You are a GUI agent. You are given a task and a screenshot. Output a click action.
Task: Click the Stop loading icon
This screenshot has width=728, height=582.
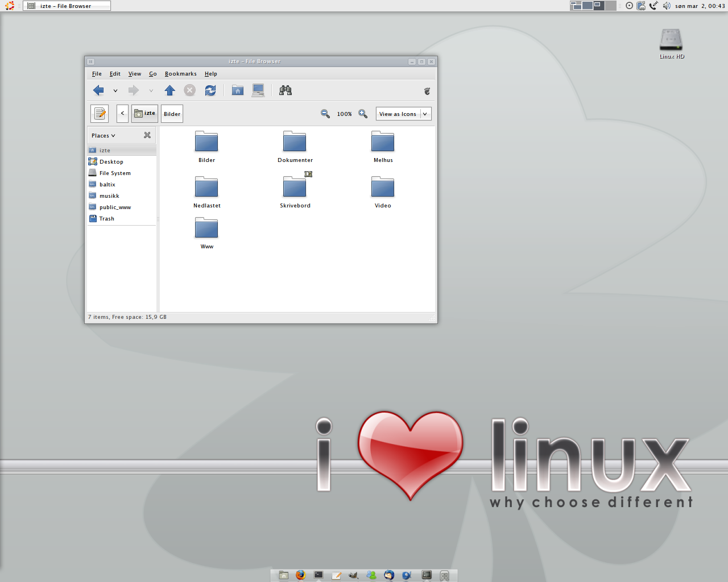point(190,90)
